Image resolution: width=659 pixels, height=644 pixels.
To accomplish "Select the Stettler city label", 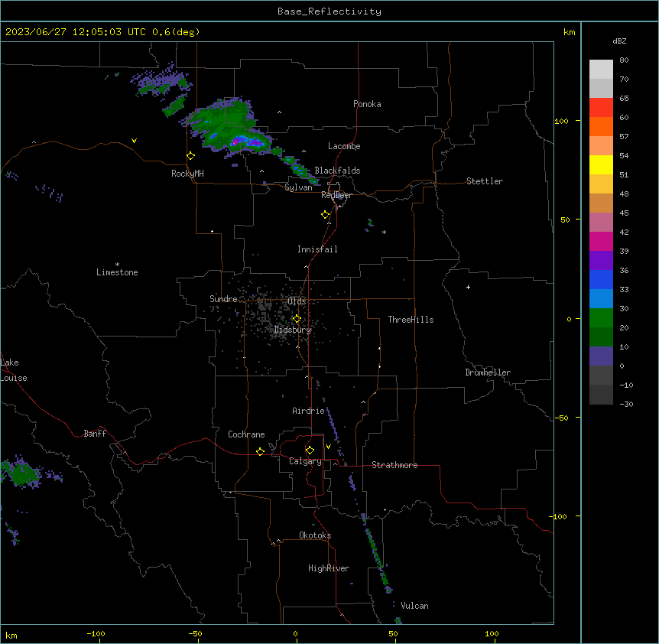I will click(485, 181).
